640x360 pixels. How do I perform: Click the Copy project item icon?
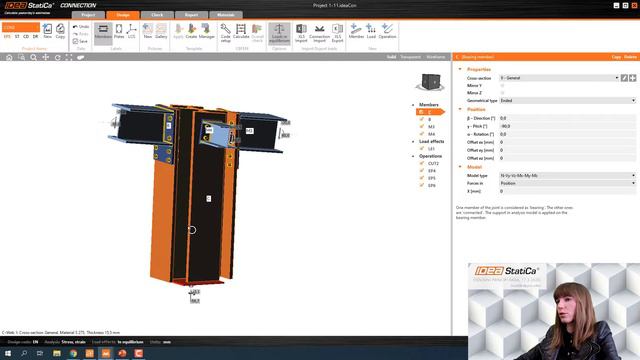coord(60,31)
